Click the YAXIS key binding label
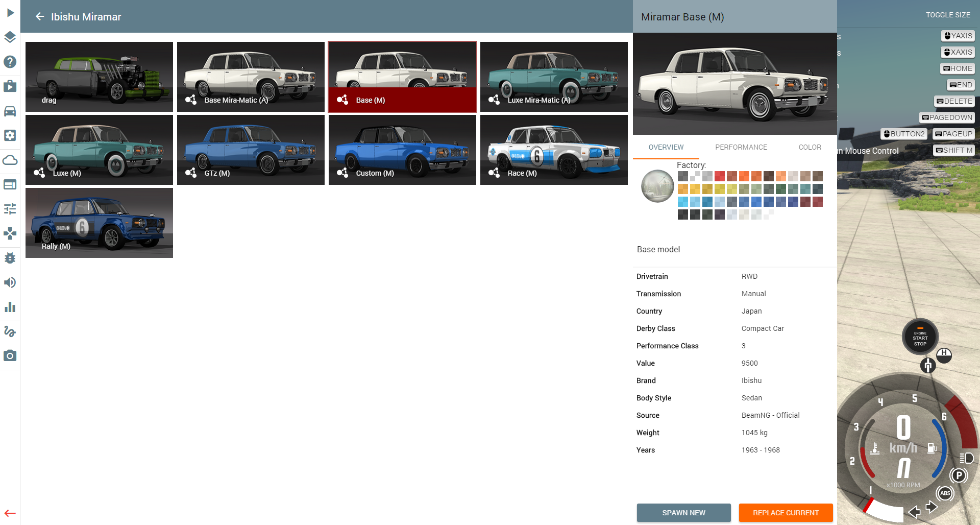Screen dimensions: 980x525 [958, 36]
